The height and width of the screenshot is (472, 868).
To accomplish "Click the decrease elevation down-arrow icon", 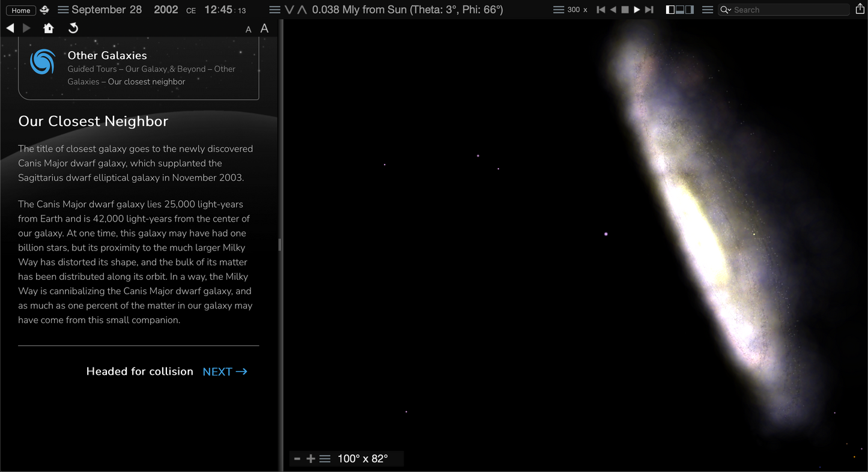I will click(290, 10).
